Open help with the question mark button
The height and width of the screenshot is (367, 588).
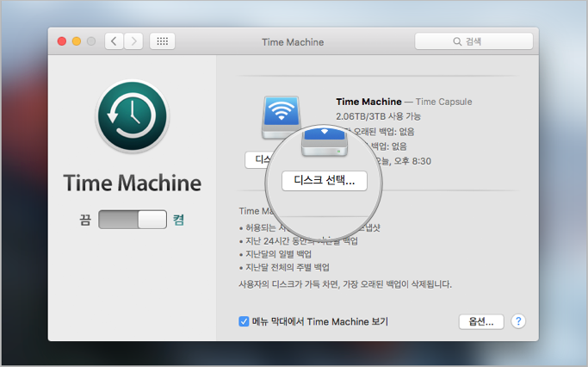tap(518, 321)
